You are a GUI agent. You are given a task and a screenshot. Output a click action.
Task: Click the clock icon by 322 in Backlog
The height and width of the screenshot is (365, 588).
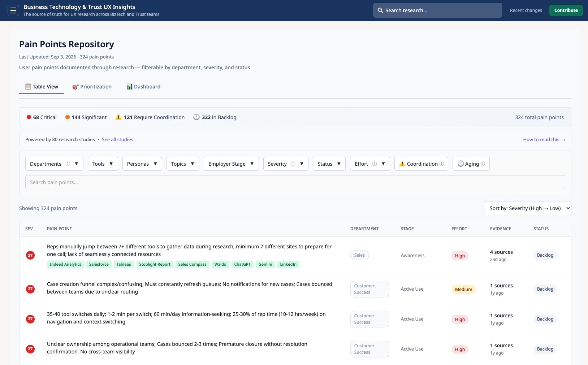point(196,117)
